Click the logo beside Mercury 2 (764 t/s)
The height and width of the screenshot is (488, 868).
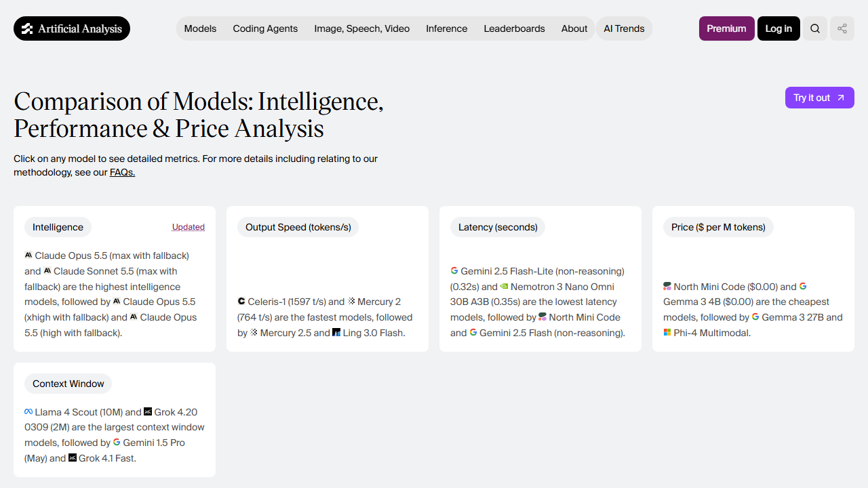pyautogui.click(x=351, y=302)
